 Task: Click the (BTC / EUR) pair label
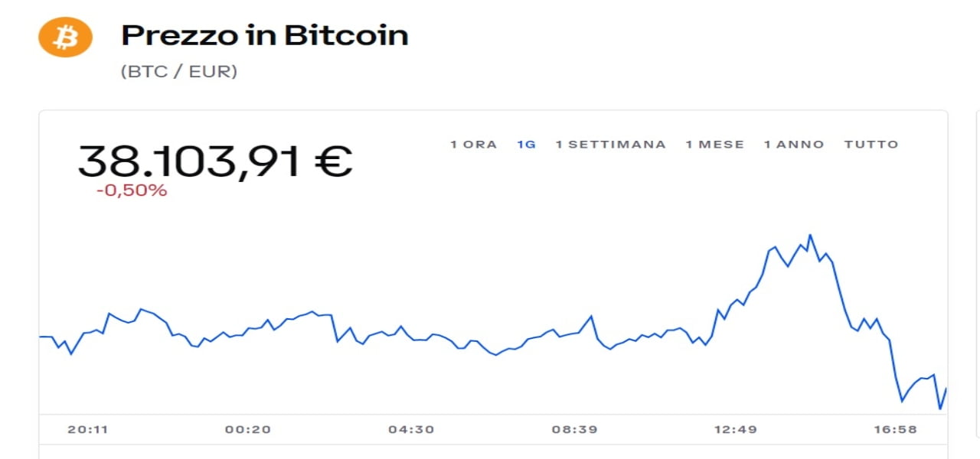point(179,72)
